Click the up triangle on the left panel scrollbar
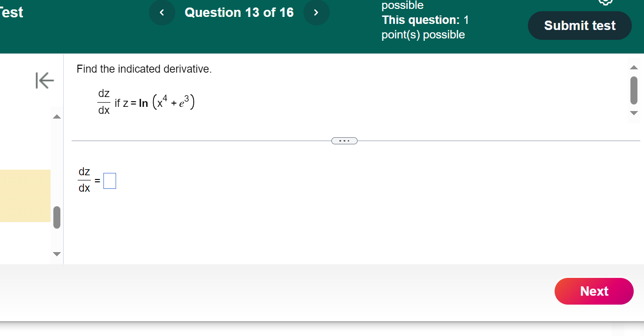The width and height of the screenshot is (644, 336). coord(56,116)
